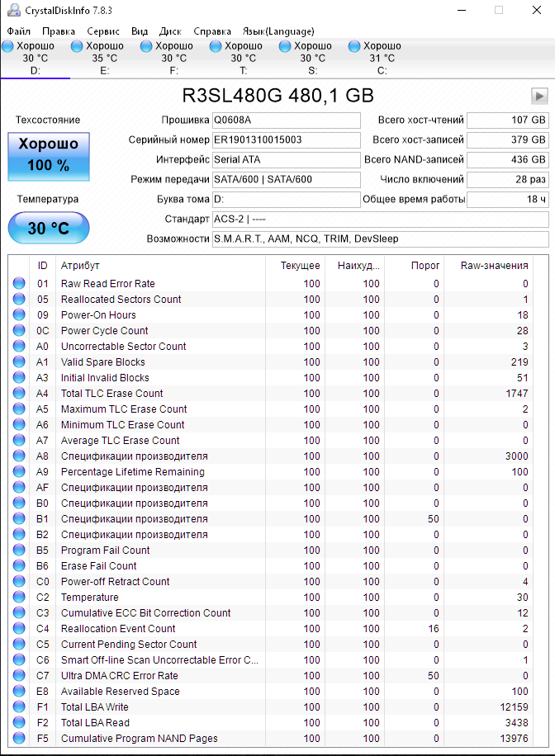Click the next disk arrow button
This screenshot has width=555, height=756.
[539, 96]
